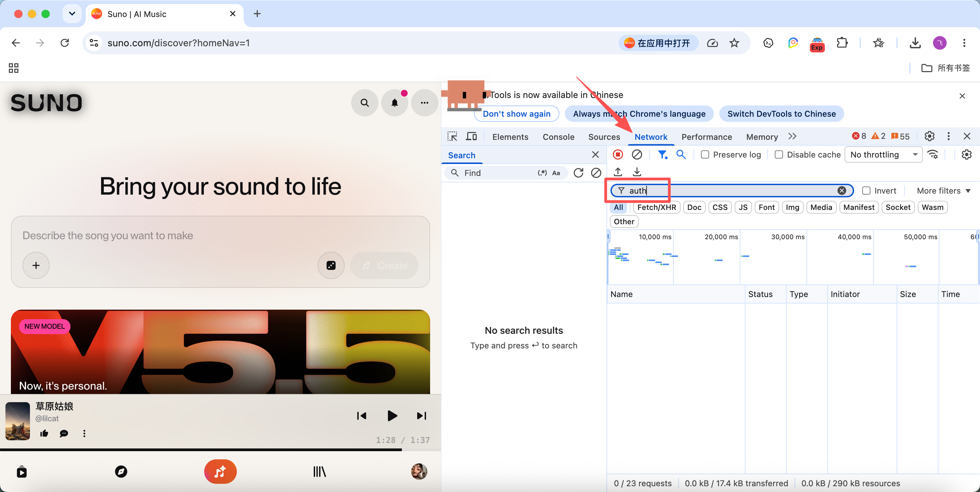
Task: Click Switch DevTools to Chinese
Action: [x=781, y=114]
